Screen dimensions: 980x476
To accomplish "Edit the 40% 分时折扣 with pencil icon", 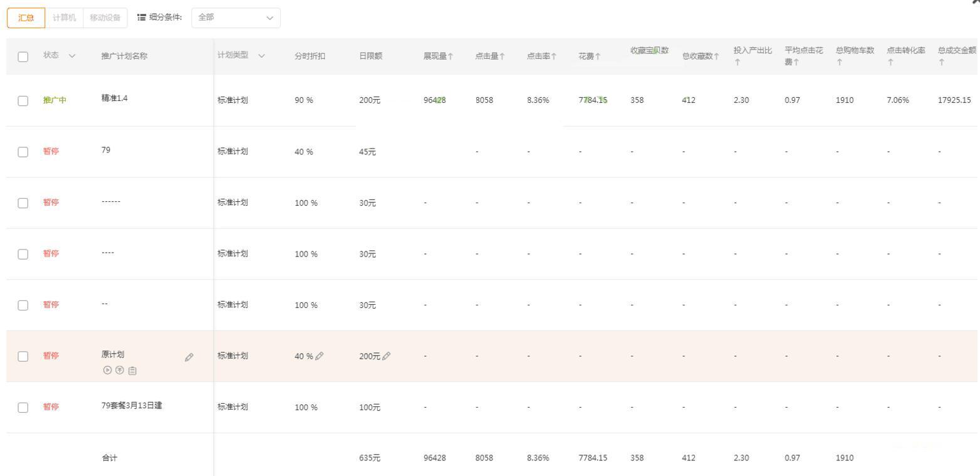I will [x=320, y=356].
